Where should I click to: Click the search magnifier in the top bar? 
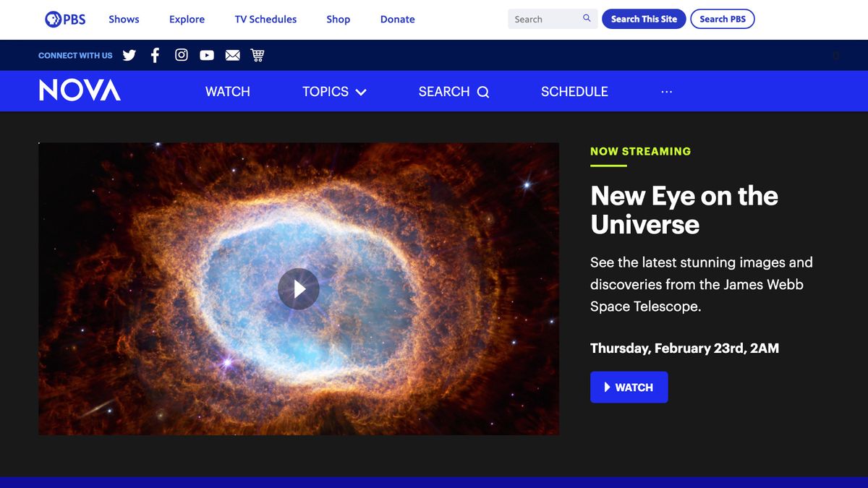coord(586,19)
